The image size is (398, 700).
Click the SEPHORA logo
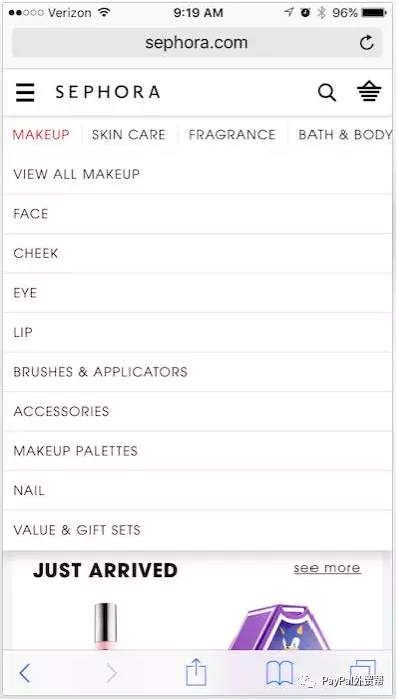tap(108, 92)
